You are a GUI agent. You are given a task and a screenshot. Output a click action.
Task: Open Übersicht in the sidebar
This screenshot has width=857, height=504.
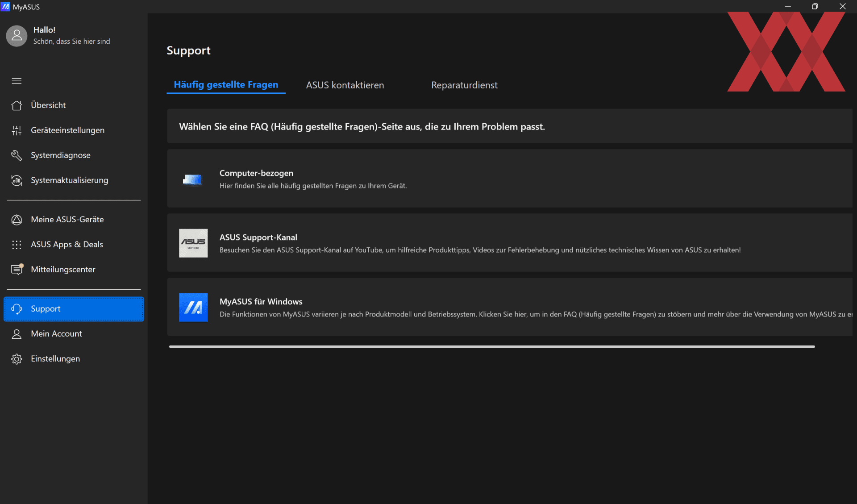pos(74,105)
